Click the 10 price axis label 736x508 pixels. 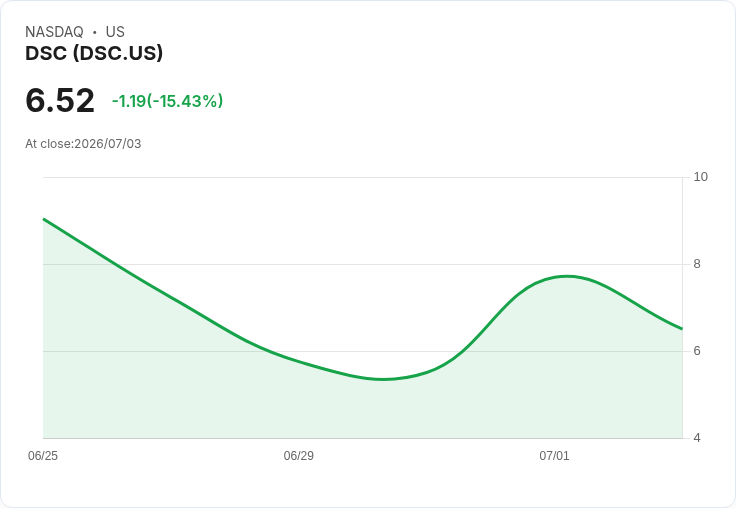click(x=700, y=177)
